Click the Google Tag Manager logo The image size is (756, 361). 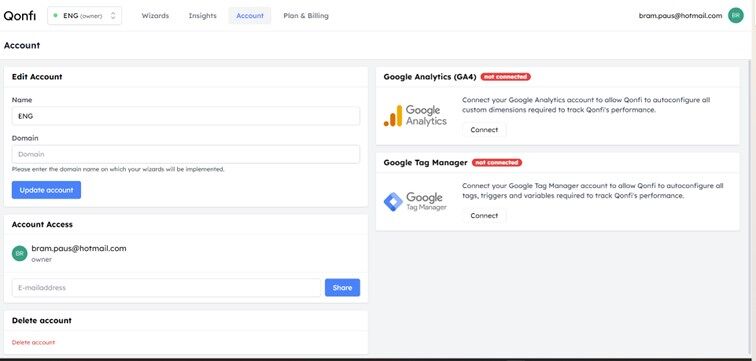tap(415, 201)
